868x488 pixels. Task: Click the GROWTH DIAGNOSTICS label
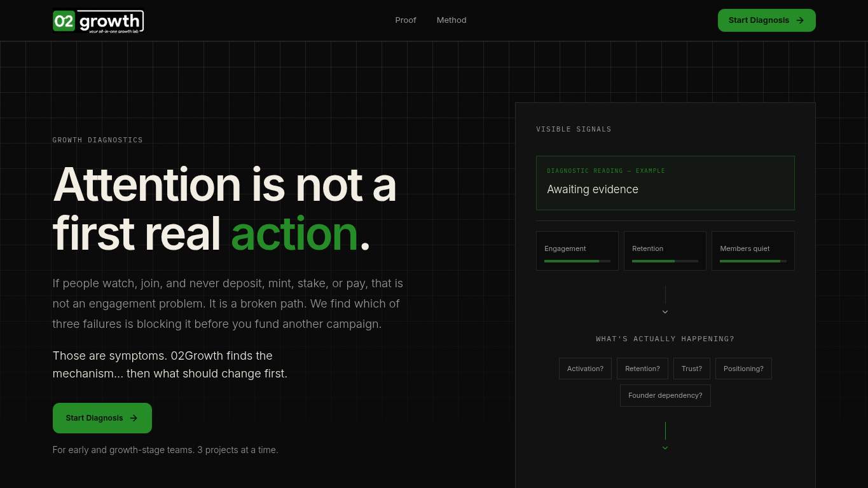click(x=98, y=140)
